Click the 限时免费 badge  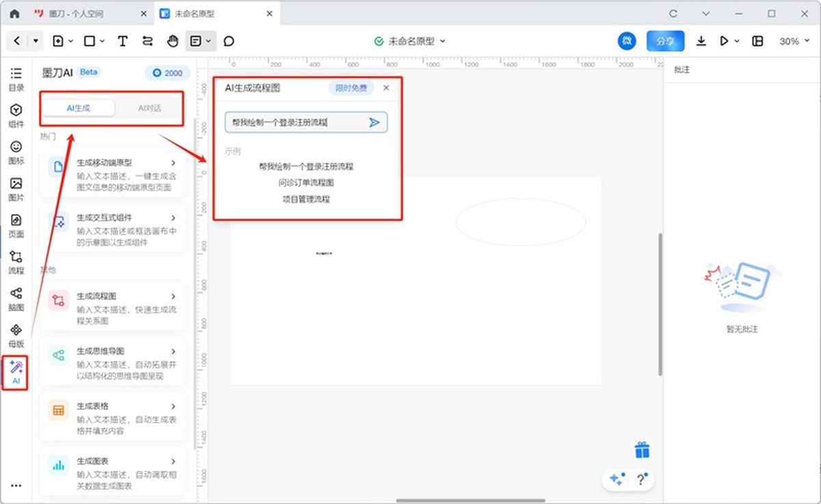click(x=351, y=88)
